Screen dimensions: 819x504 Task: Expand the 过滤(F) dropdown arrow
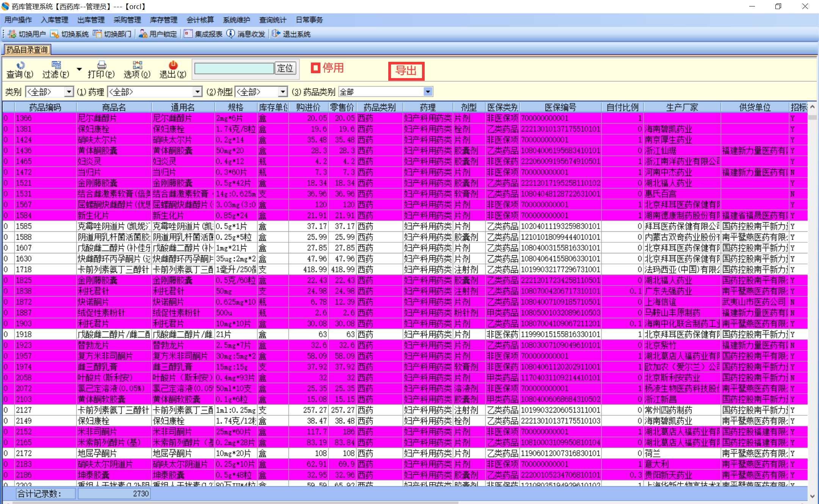pos(79,69)
